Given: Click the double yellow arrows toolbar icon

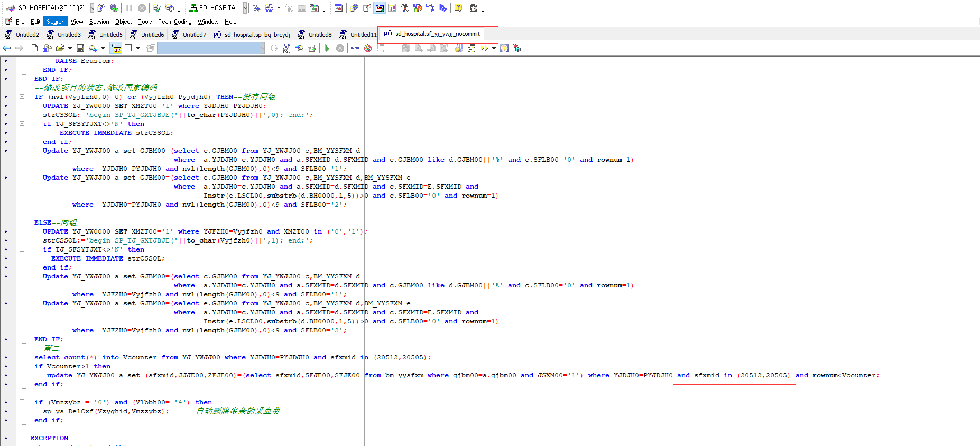Looking at the screenshot, I should tap(484, 49).
